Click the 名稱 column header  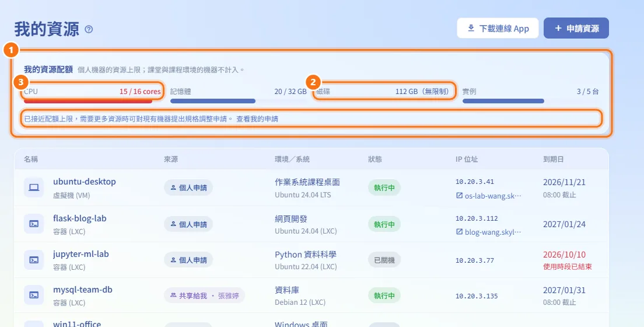click(x=31, y=159)
